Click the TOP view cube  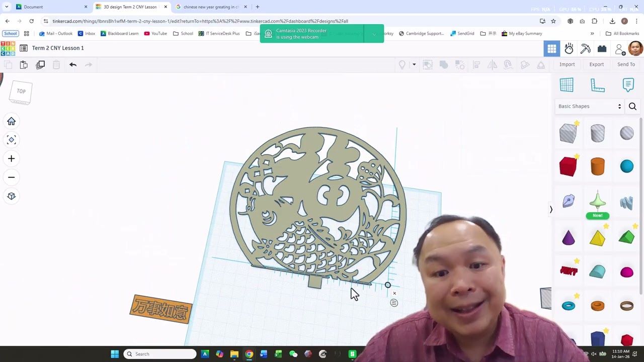tap(21, 92)
